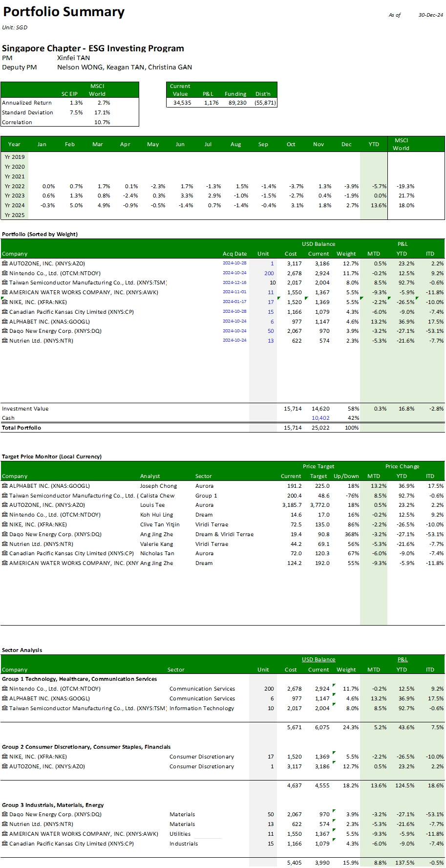Select acquisition date 2024-12-16
Screen dimensions: 446x868
tap(234, 282)
